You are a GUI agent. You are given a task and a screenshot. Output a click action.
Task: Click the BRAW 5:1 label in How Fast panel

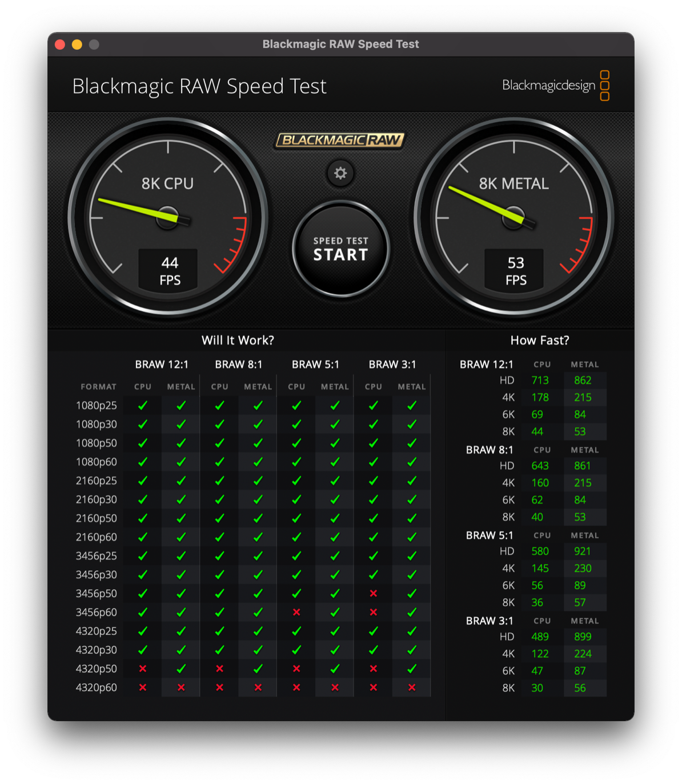pos(490,535)
